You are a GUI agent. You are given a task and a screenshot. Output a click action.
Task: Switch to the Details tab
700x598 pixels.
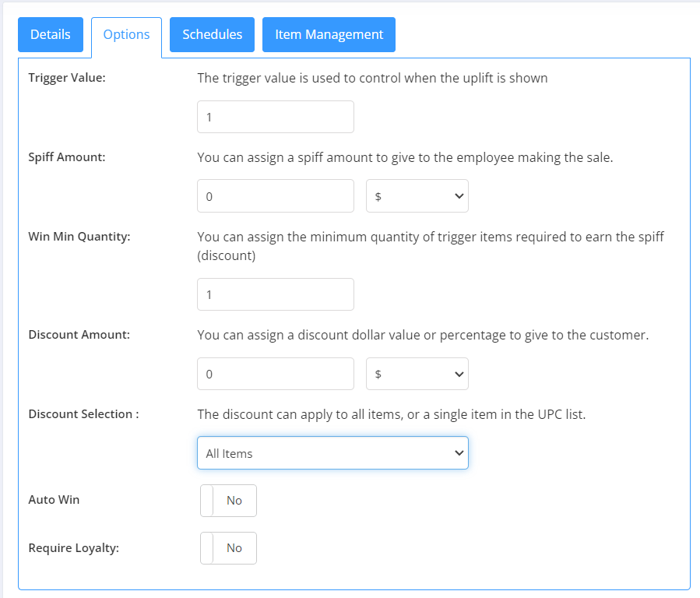coord(51,34)
